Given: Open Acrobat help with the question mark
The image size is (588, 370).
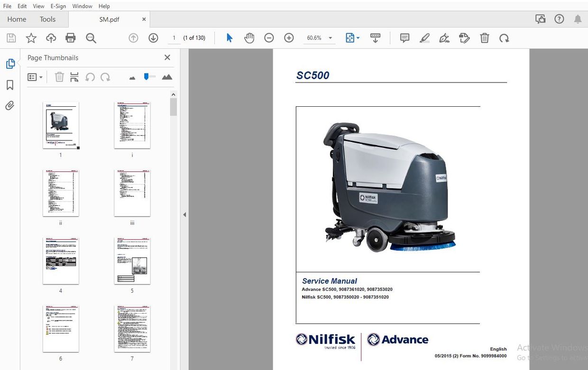Looking at the screenshot, I should [x=559, y=18].
